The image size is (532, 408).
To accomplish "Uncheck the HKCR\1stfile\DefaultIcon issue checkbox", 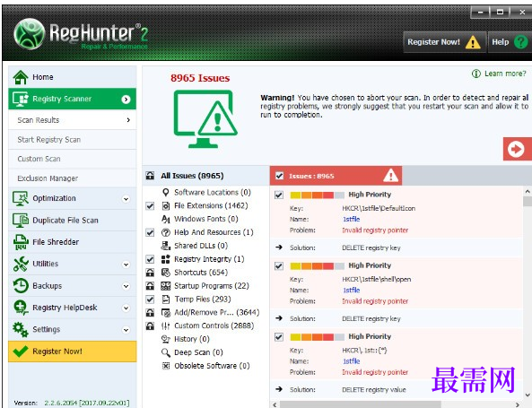I will (x=279, y=195).
